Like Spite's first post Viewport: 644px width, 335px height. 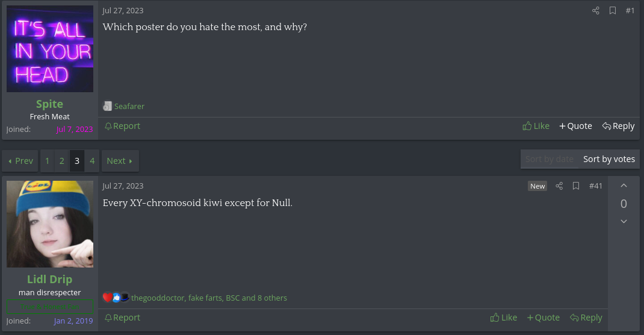click(x=536, y=126)
